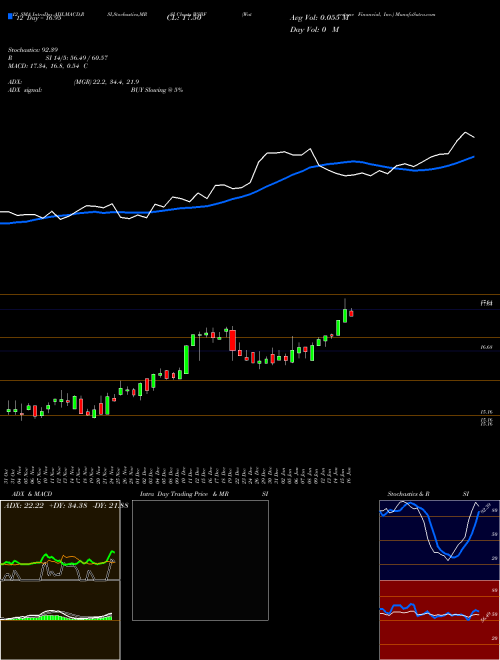The image size is (500, 660).
Task: Click the 'SI 14/3: 36.49 / 69.57' line
Action: [77, 58]
